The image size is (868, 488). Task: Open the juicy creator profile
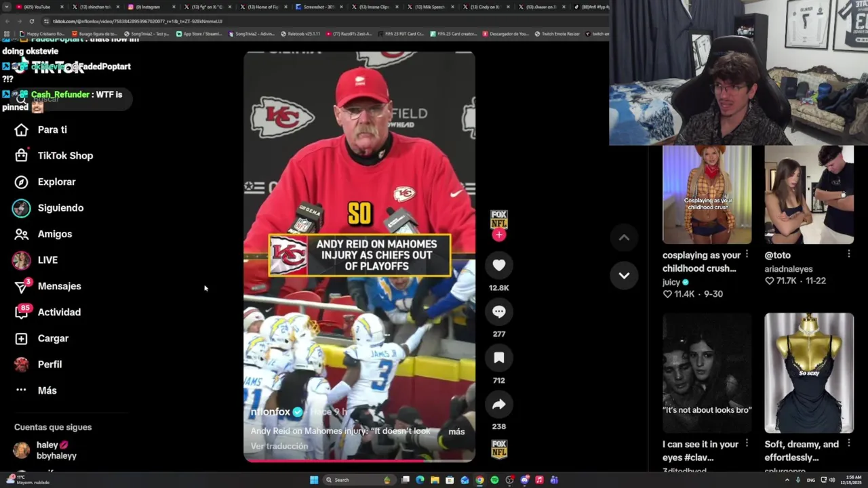(x=671, y=282)
